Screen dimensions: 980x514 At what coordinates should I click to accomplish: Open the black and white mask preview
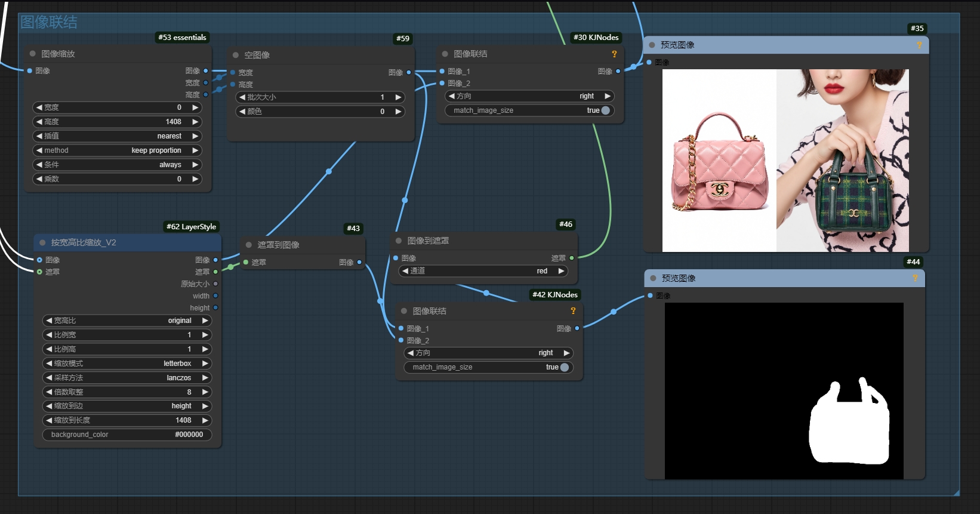(x=784, y=391)
